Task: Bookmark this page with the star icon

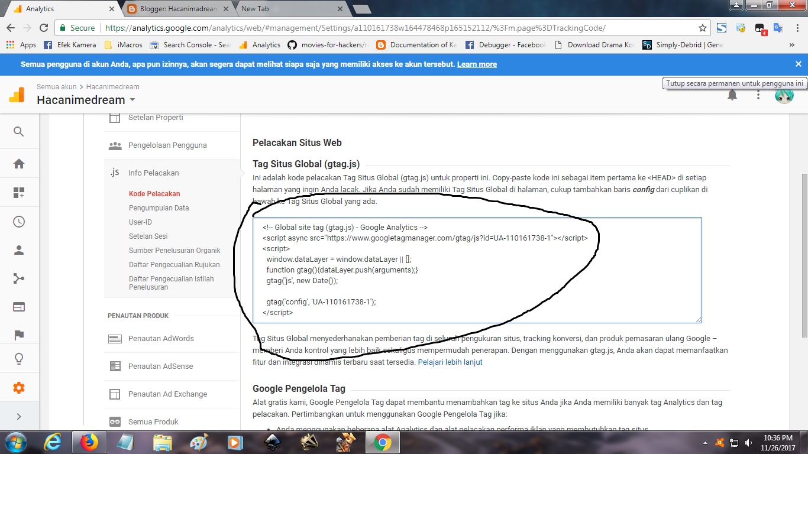Action: [x=703, y=28]
